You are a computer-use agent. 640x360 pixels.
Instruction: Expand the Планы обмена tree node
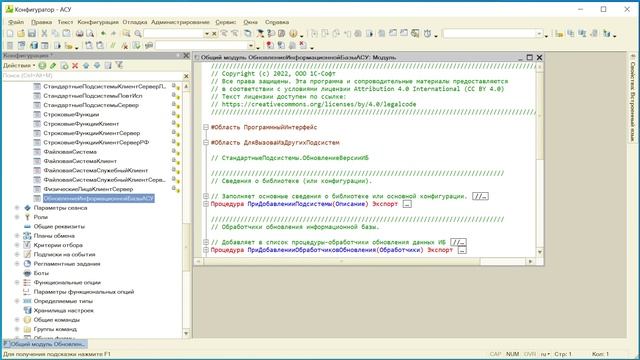pos(17,236)
